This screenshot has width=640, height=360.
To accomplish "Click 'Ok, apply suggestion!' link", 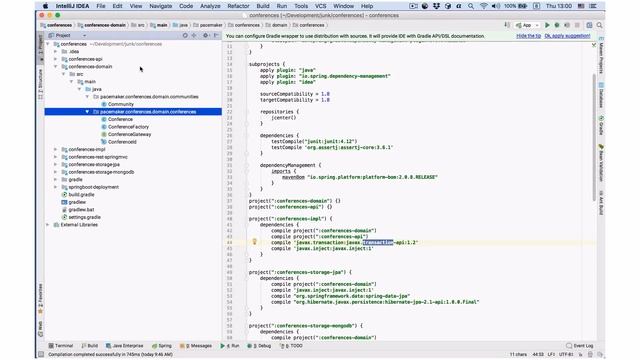I will (567, 36).
